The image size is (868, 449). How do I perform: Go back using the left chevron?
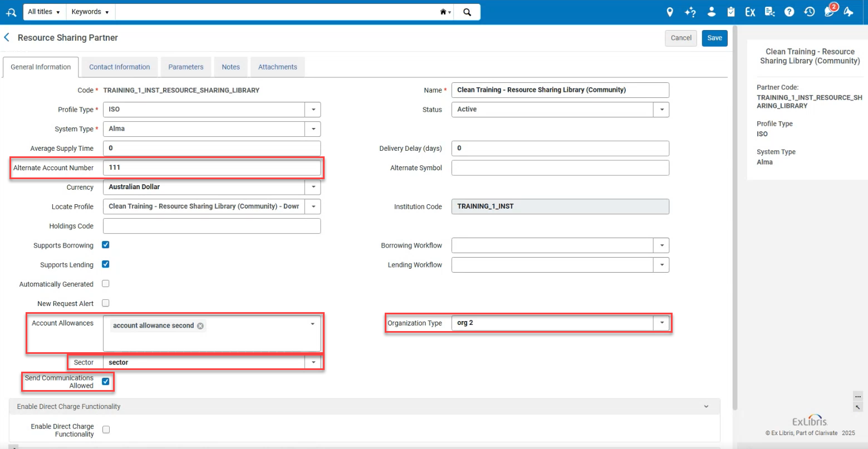pyautogui.click(x=7, y=37)
